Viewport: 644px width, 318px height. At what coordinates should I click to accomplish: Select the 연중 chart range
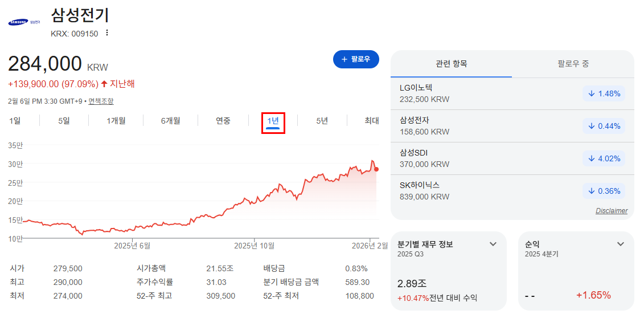(x=223, y=121)
